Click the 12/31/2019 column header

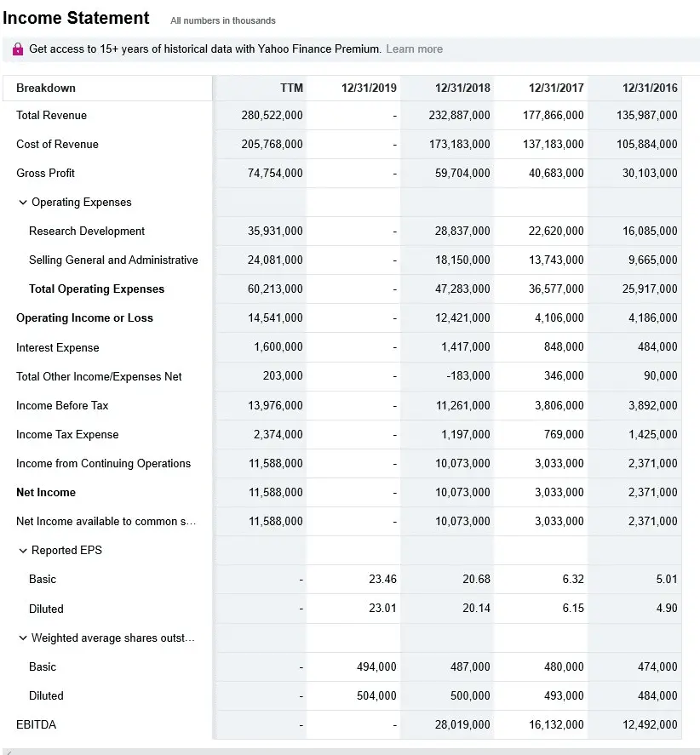tap(369, 88)
